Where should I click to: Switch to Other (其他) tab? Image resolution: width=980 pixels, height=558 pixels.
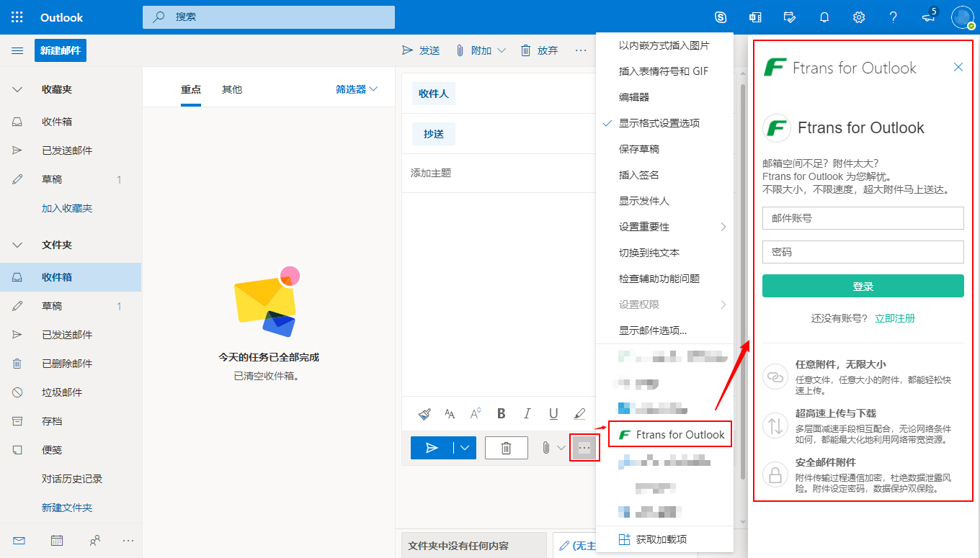point(232,89)
